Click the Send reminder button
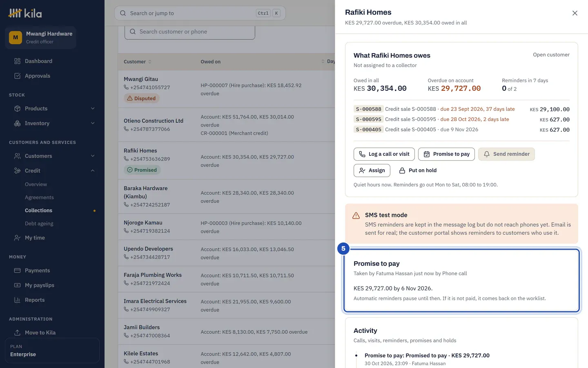Screen dimensions: 588x368 point(506,154)
